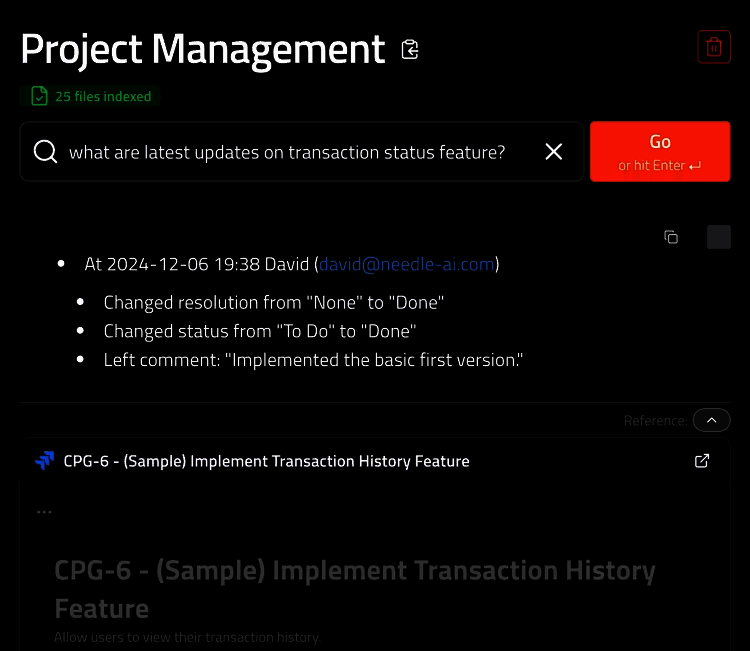Viewport: 750px width, 651px height.
Task: Expand the three-dots ellipsis in reference preview
Action: (x=44, y=512)
